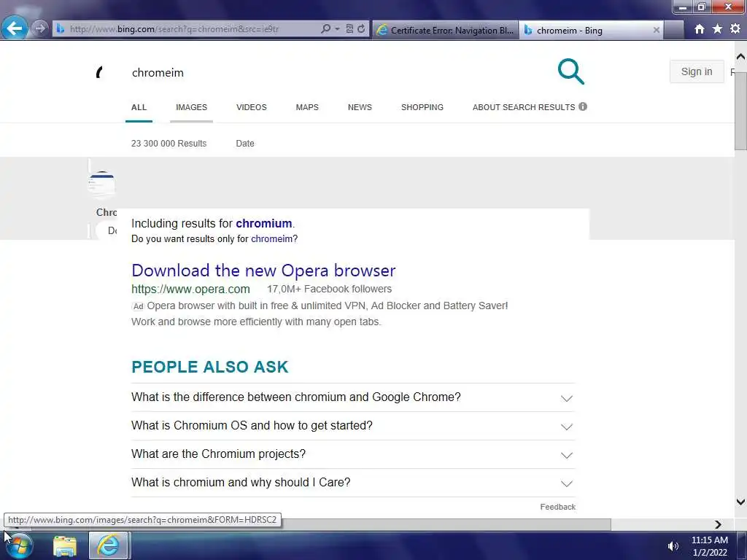Click the Bing logo icon

click(99, 72)
